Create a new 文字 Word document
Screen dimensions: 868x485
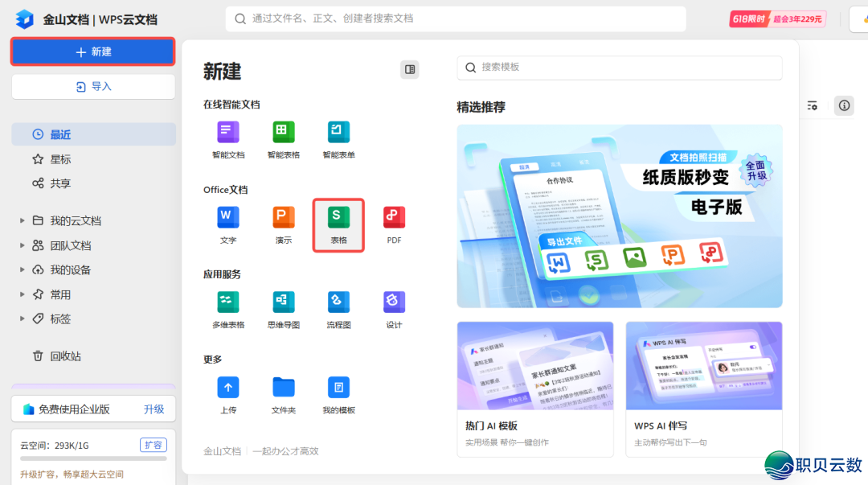[x=228, y=225]
